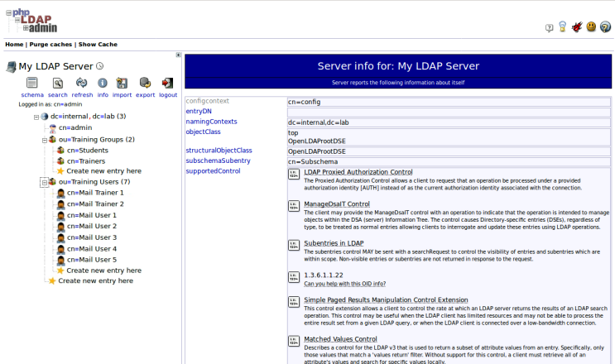Open the schema text link
The image size is (615, 364).
(x=32, y=95)
